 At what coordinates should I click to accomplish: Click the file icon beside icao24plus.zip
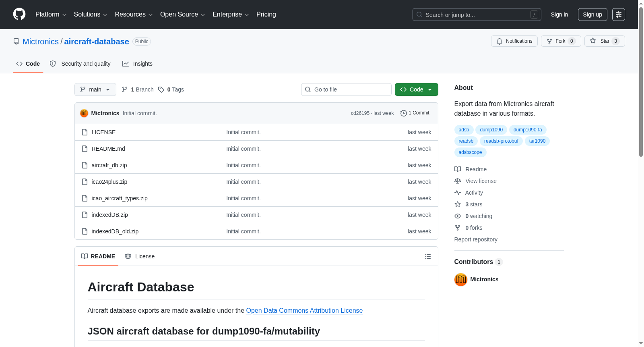[x=85, y=182]
